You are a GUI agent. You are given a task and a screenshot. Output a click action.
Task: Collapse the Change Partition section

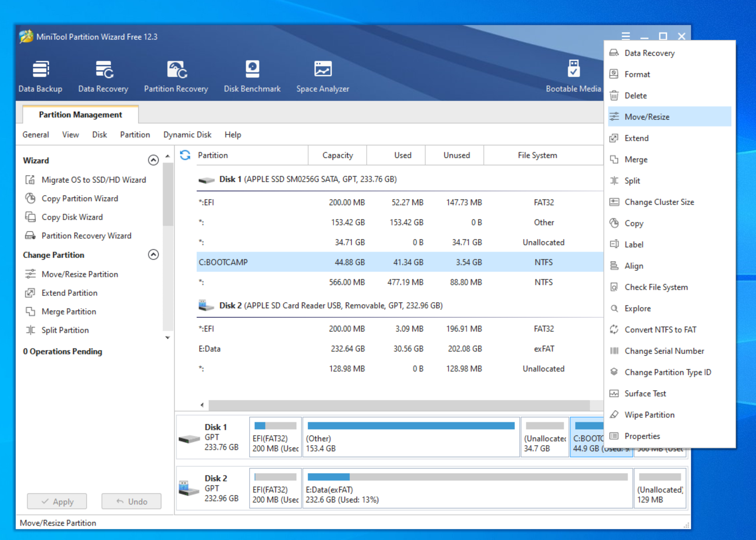(153, 254)
